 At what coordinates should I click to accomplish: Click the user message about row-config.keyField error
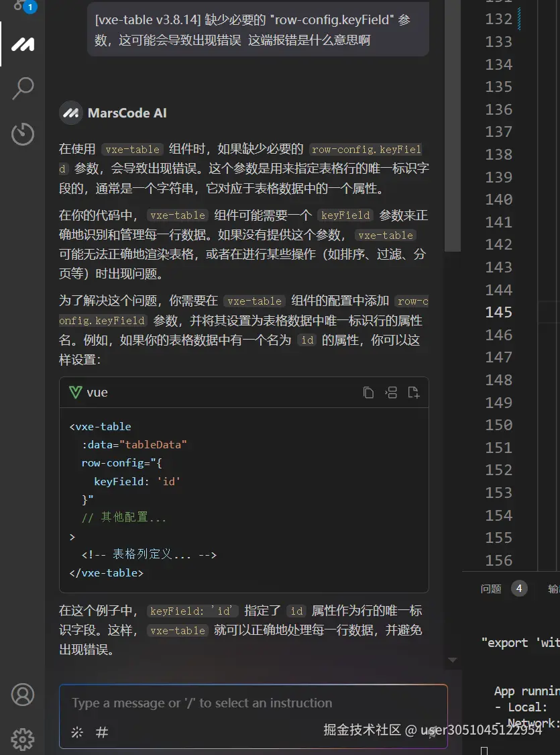click(258, 30)
